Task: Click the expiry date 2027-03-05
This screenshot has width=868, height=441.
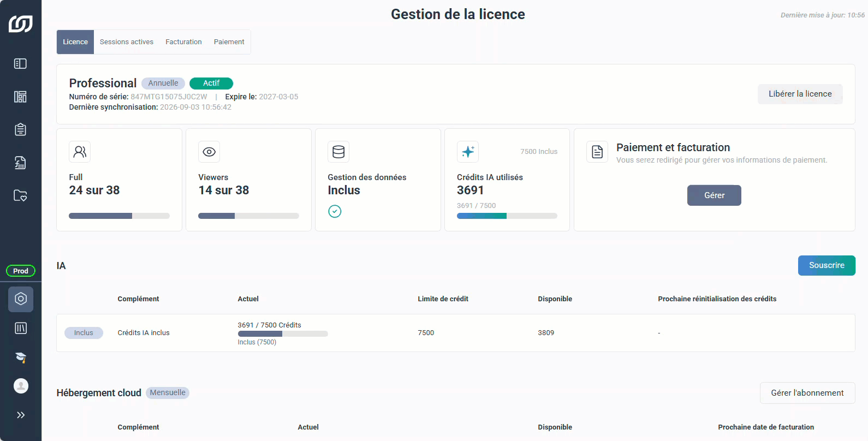Action: point(278,97)
